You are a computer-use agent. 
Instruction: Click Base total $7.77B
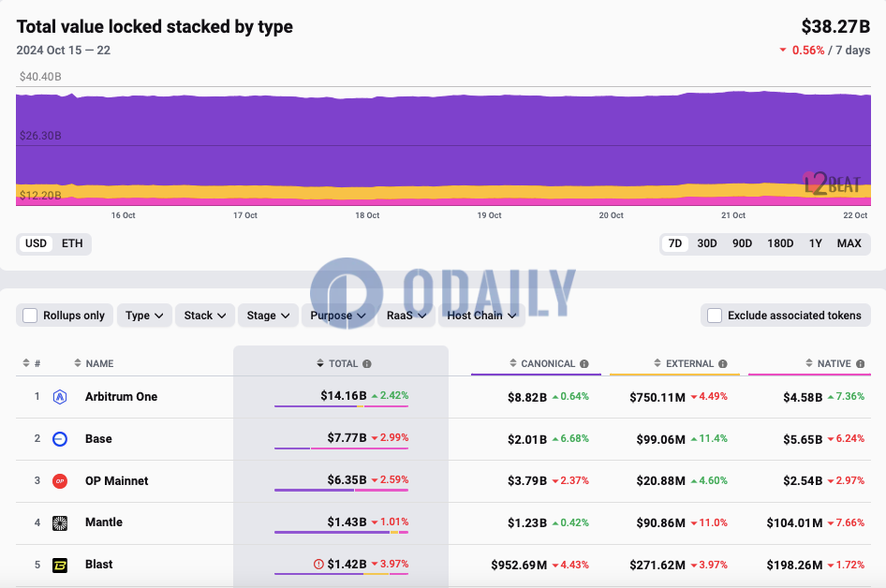[x=347, y=438]
